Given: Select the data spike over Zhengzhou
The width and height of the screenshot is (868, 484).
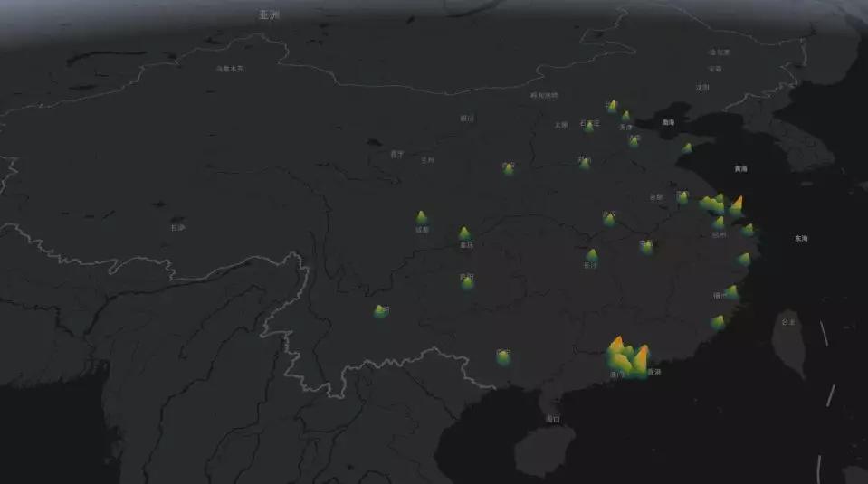Looking at the screenshot, I should [584, 163].
